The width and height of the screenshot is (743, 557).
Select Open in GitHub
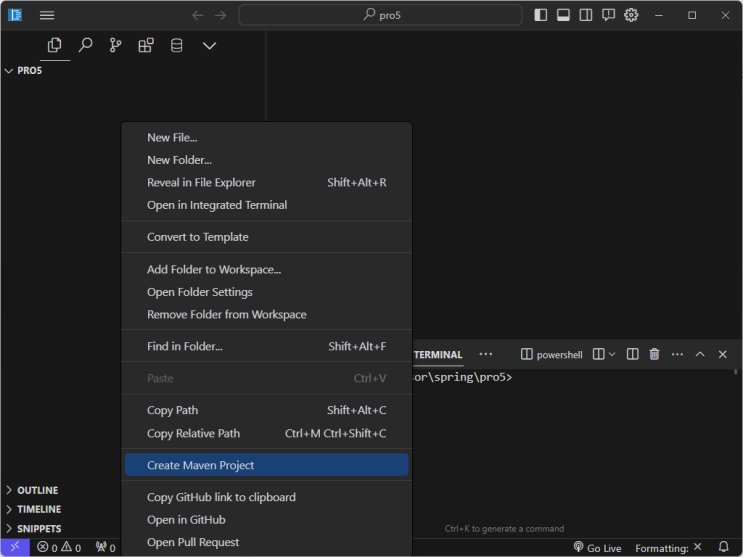(x=267, y=520)
